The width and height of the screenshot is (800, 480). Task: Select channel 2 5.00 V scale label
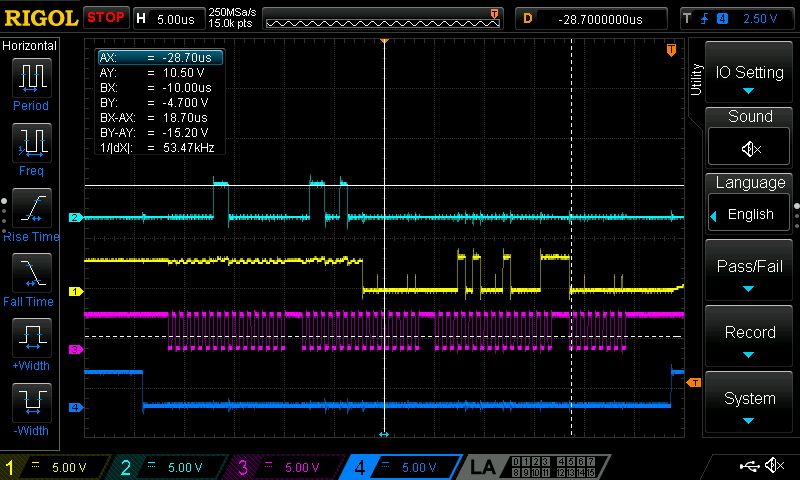185,467
